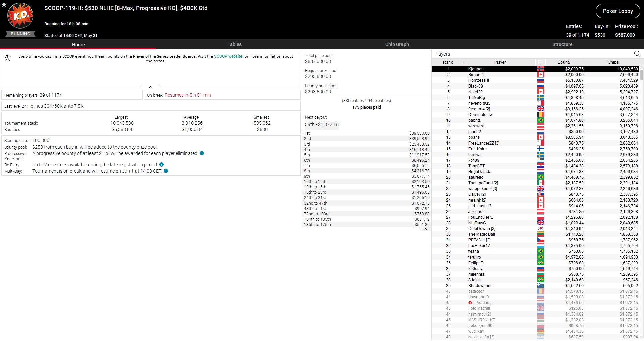
Task: Click Dajvey's Slovakia flag icon
Action: tap(540, 194)
